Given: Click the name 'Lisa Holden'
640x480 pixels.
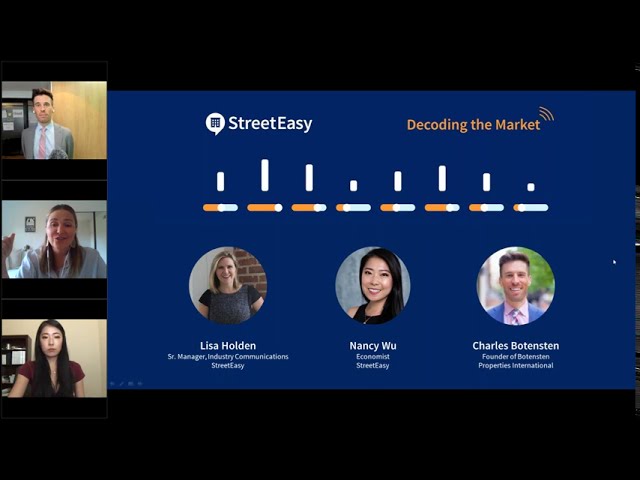Looking at the screenshot, I should [x=228, y=346].
